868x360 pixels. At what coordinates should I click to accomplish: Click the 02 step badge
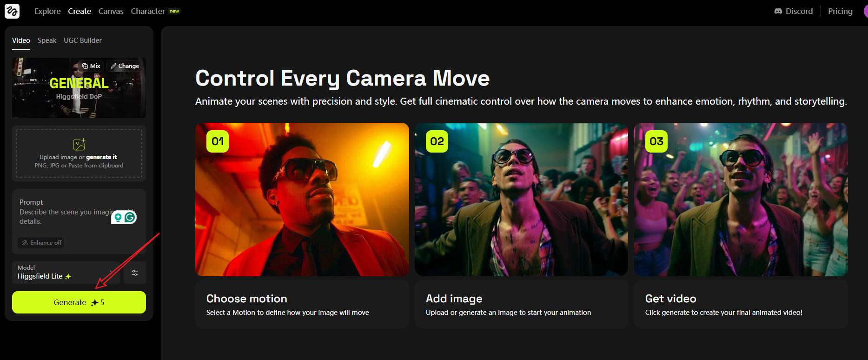(x=437, y=141)
